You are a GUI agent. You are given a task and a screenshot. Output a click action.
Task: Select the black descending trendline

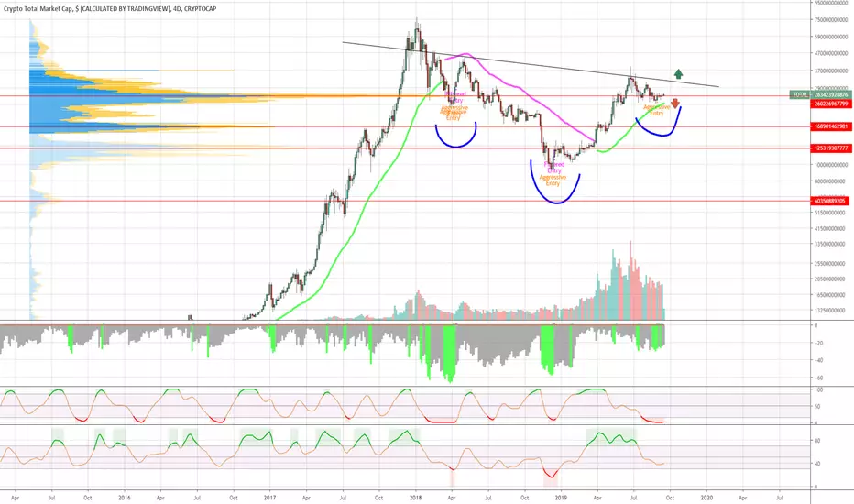click(x=531, y=64)
